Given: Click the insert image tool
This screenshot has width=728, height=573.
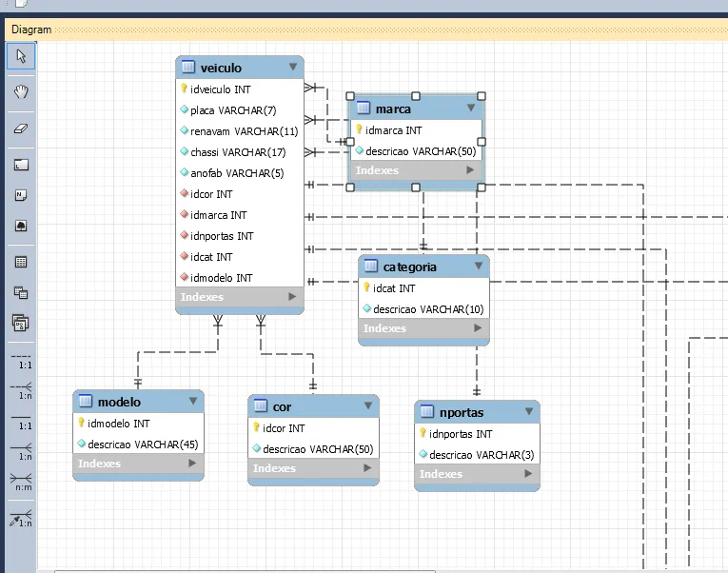Looking at the screenshot, I should click(x=21, y=226).
